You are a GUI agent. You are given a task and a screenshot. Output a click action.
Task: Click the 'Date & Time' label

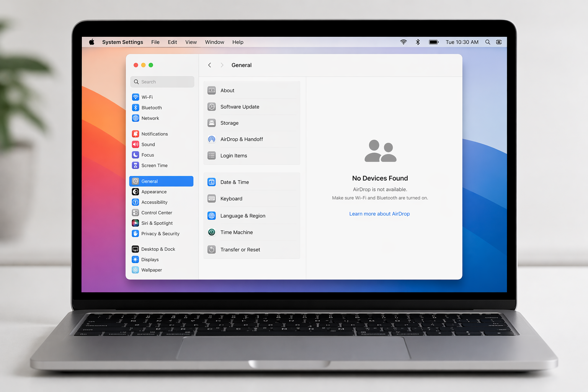pos(235,182)
